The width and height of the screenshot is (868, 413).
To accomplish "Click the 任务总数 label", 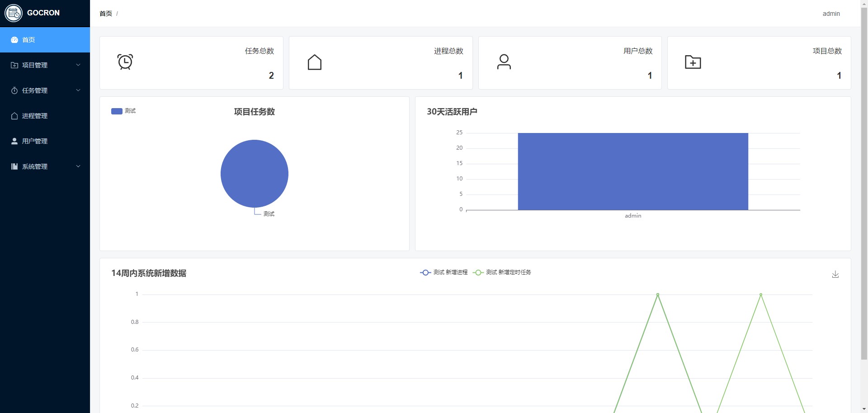I will (x=259, y=51).
